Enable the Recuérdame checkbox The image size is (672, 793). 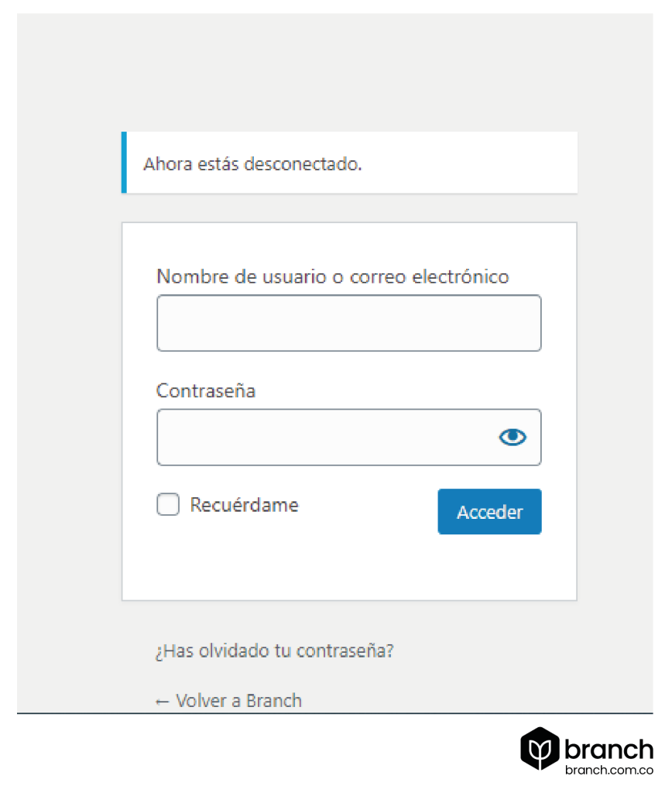pyautogui.click(x=167, y=504)
